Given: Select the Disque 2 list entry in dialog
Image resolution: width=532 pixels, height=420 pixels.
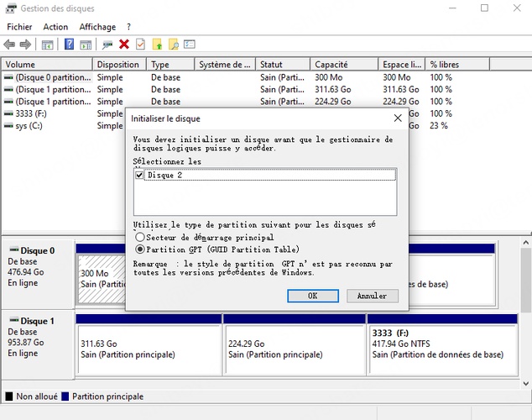Looking at the screenshot, I should pyautogui.click(x=269, y=175).
